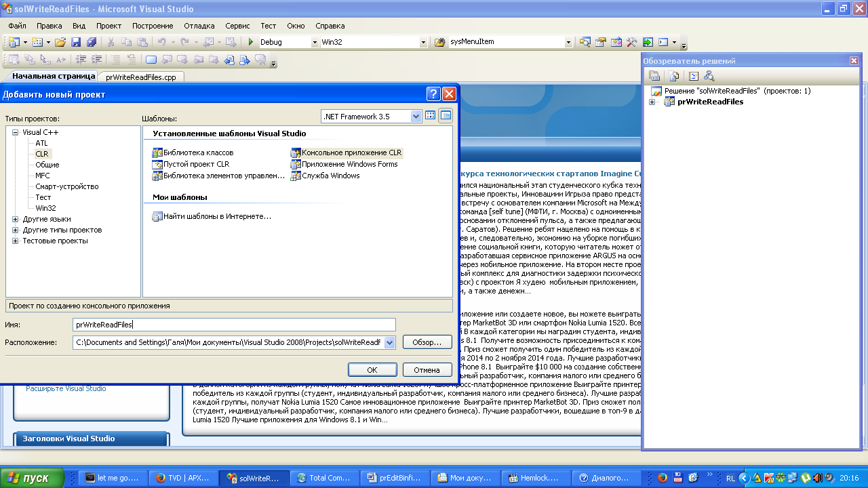Open the .NET Framework 3.5 dropdown

pos(416,116)
